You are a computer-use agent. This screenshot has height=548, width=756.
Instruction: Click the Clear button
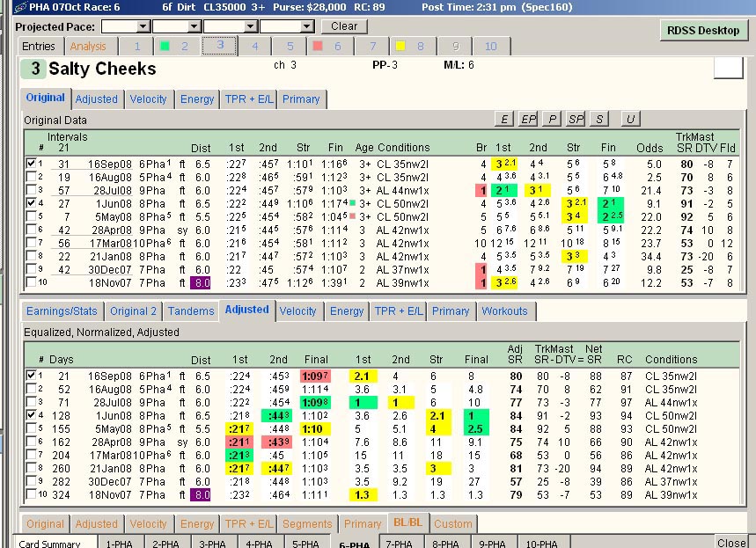tap(344, 26)
